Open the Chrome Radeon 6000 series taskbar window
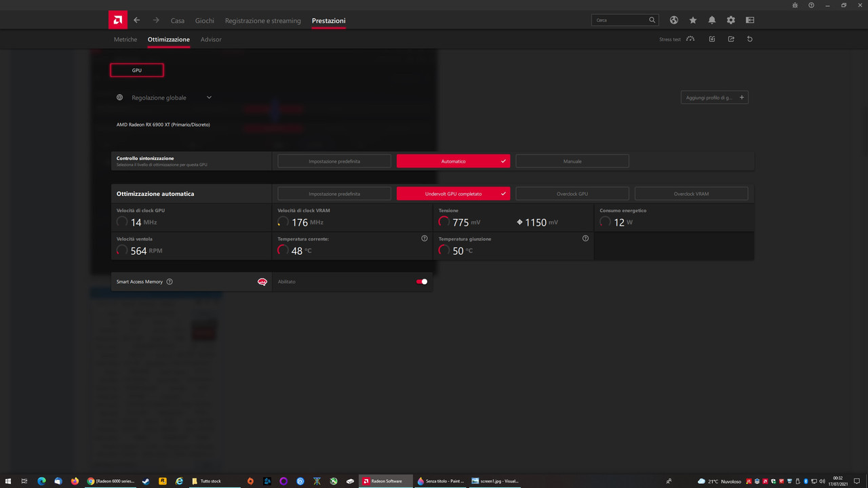868x488 pixels. (x=110, y=481)
